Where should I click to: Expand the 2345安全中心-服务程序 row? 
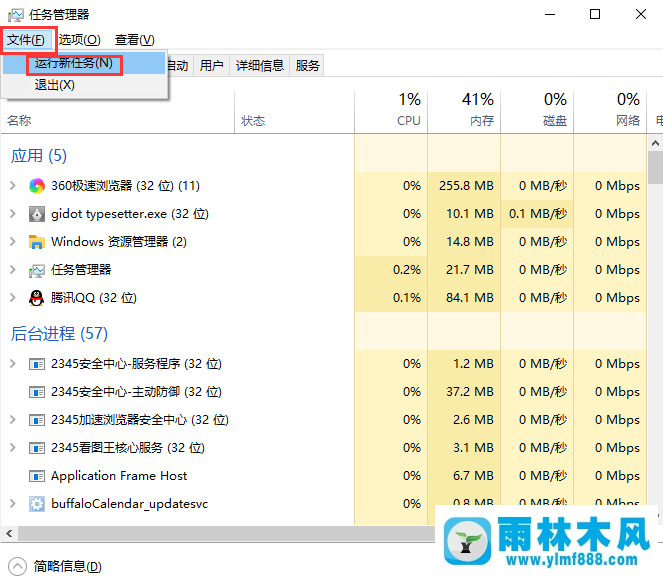pos(13,364)
